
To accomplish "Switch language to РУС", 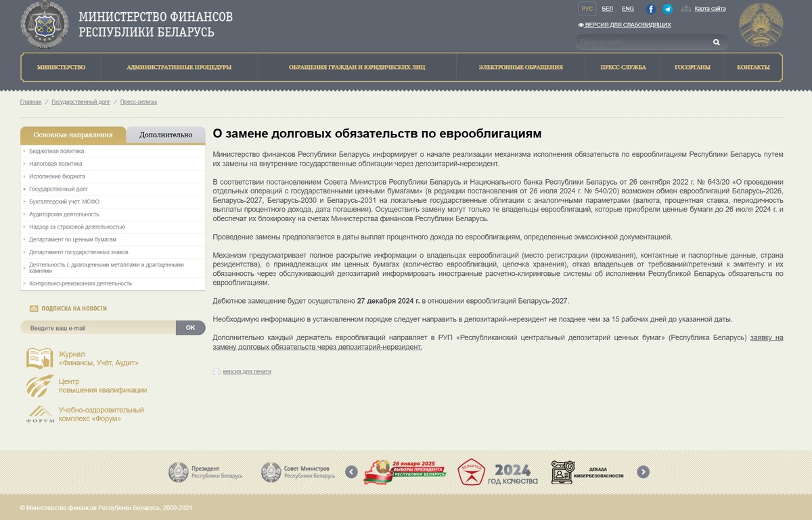I will coord(587,9).
